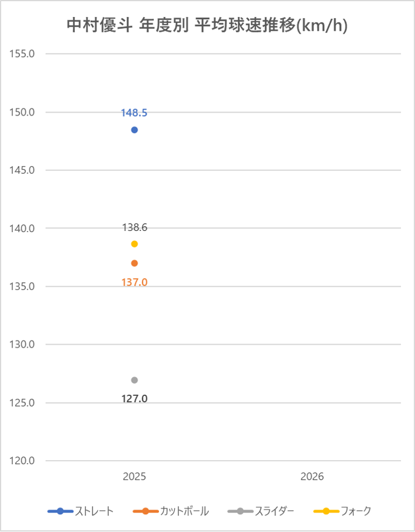Click the blue ストレート data point
Viewport: 415px width, 532px height.
134,130
